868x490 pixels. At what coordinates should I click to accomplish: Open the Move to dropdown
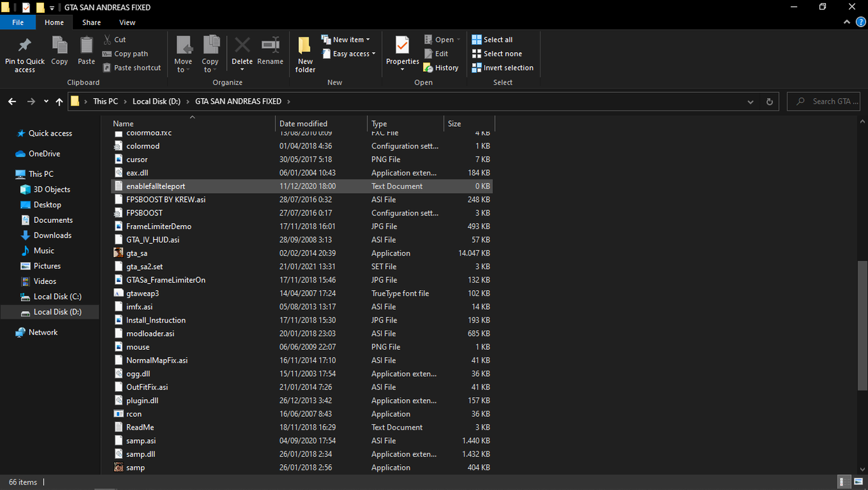[x=183, y=54]
